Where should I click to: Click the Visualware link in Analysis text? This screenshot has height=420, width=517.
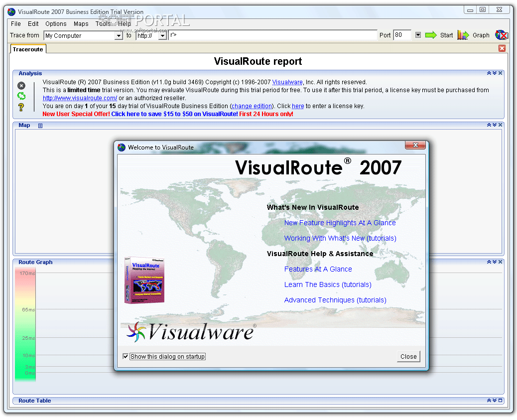pyautogui.click(x=287, y=82)
